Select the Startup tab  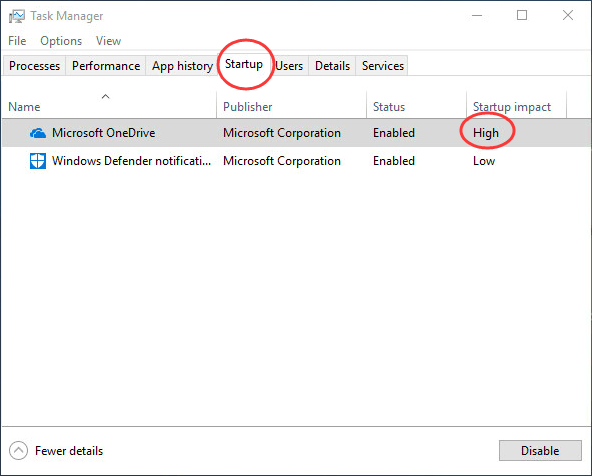[244, 64]
